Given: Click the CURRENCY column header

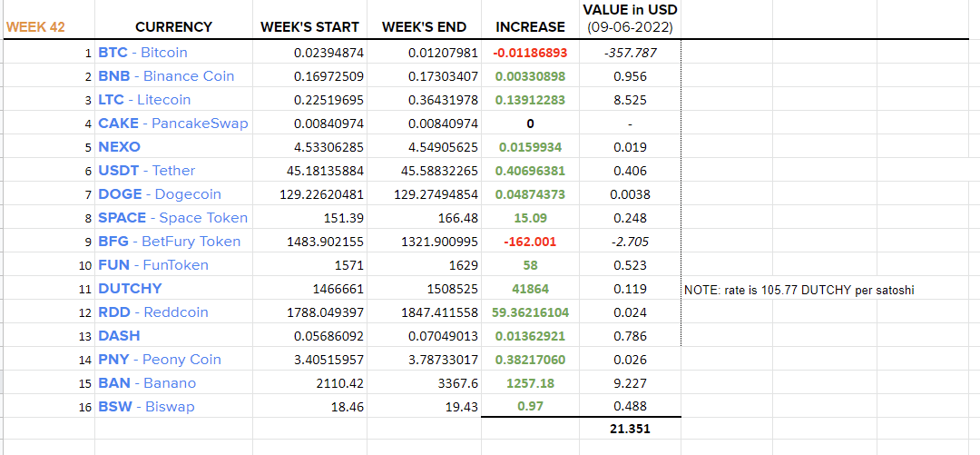Looking at the screenshot, I should [173, 27].
